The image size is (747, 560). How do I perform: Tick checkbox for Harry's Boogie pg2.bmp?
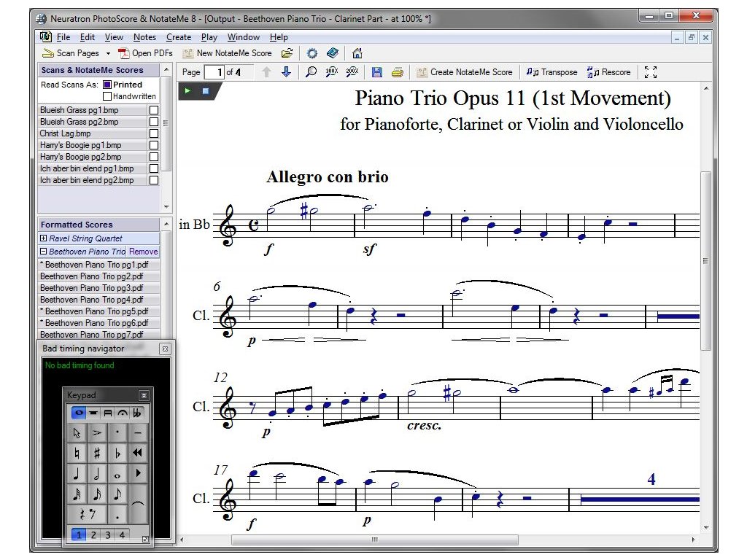[154, 157]
